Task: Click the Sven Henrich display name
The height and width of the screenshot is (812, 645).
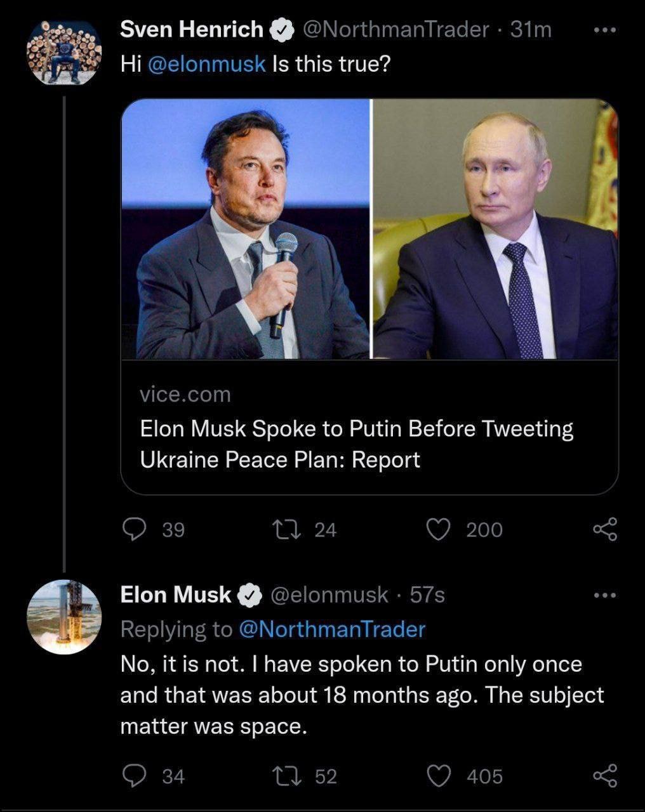Action: [191, 29]
